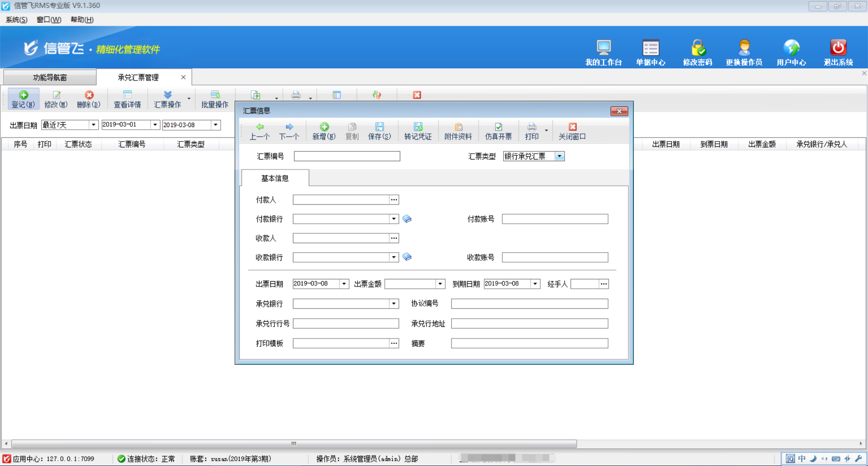The width and height of the screenshot is (868, 466).
Task: Expand the 汇票类型 dropdown
Action: pos(559,156)
